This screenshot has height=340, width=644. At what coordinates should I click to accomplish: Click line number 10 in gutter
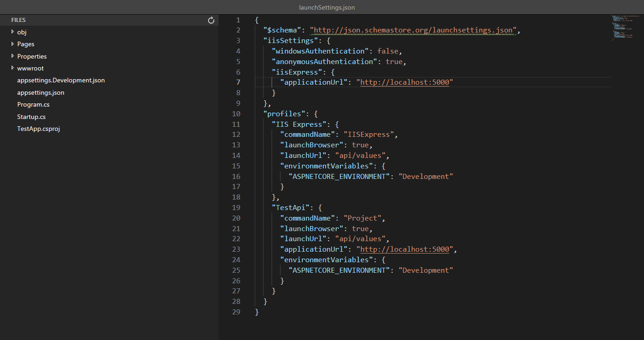[x=236, y=113]
